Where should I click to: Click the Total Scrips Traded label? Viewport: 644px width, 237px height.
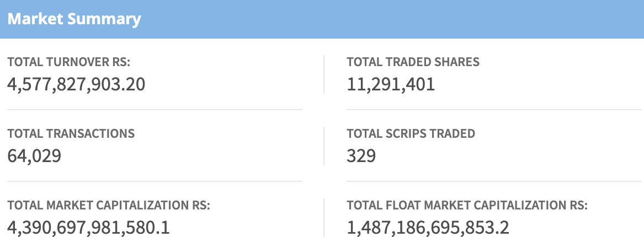tap(411, 133)
